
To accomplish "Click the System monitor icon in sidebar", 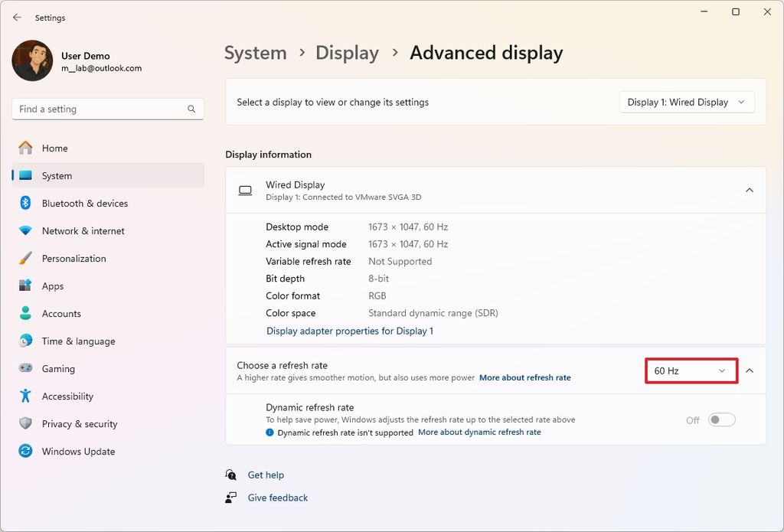I will pyautogui.click(x=25, y=175).
